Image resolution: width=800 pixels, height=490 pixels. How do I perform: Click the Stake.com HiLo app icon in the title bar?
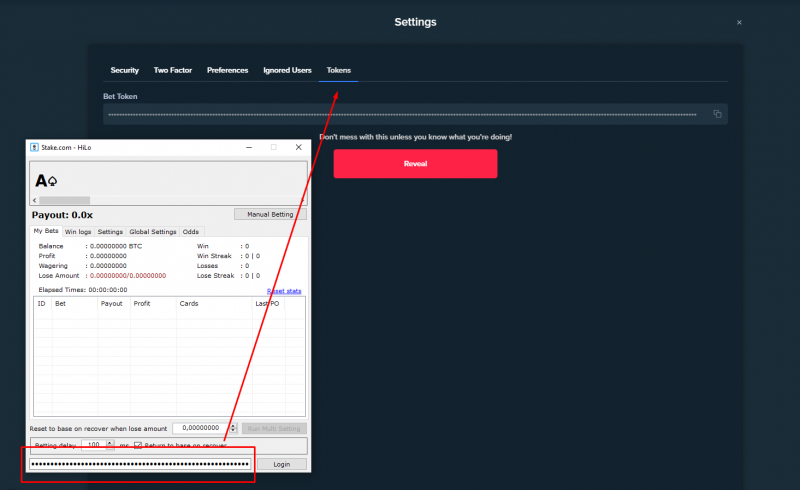(x=34, y=148)
